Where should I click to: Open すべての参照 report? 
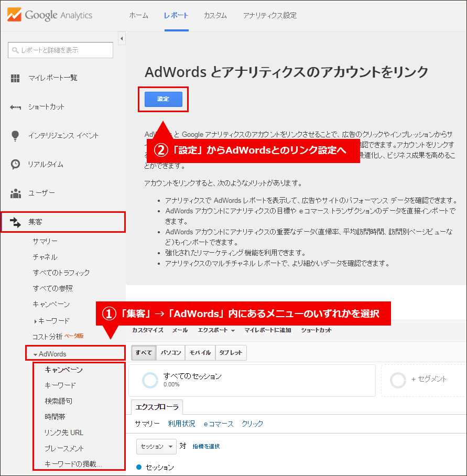click(x=52, y=288)
